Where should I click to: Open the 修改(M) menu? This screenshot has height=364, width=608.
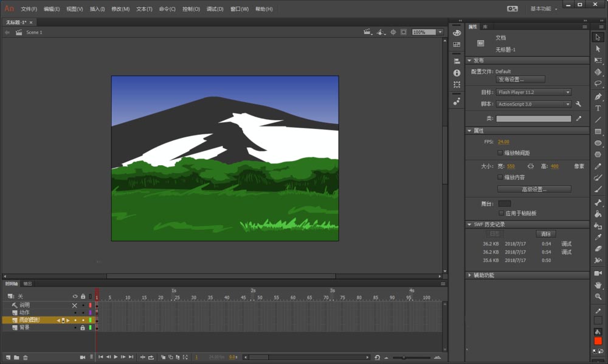click(x=120, y=9)
